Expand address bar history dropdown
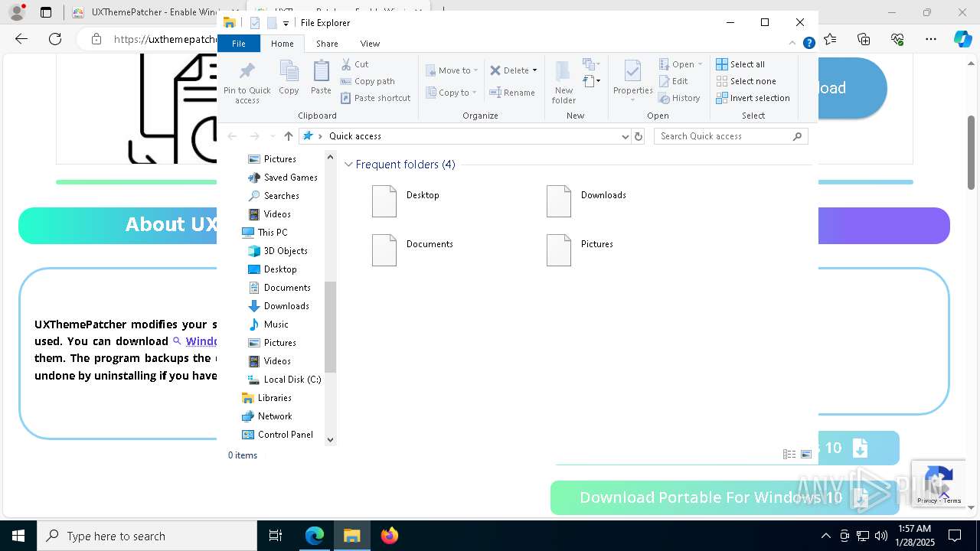The image size is (980, 551). 626,136
